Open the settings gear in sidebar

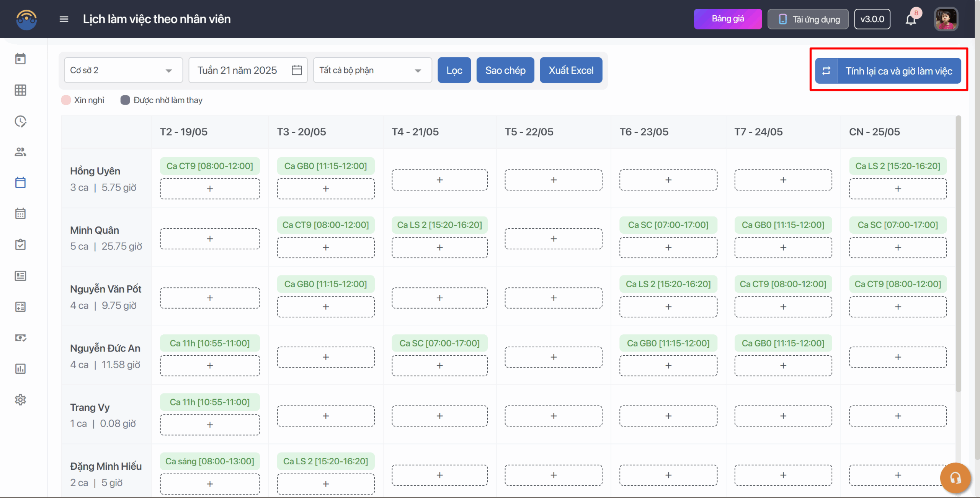point(20,400)
